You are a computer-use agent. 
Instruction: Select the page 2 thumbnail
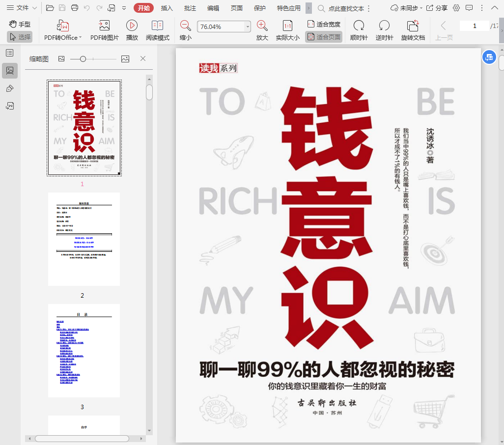pyautogui.click(x=84, y=239)
